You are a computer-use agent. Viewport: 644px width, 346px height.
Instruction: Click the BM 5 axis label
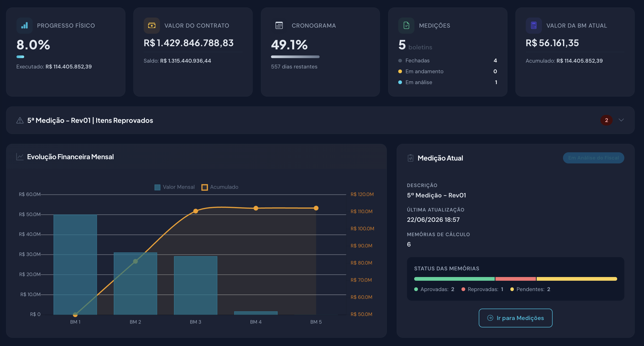click(x=316, y=322)
